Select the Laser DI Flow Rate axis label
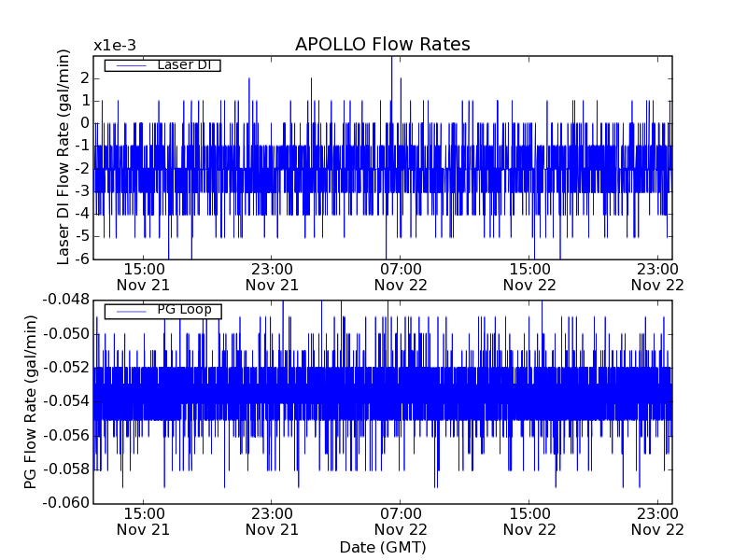Viewport: 747px width, 560px height. point(64,157)
